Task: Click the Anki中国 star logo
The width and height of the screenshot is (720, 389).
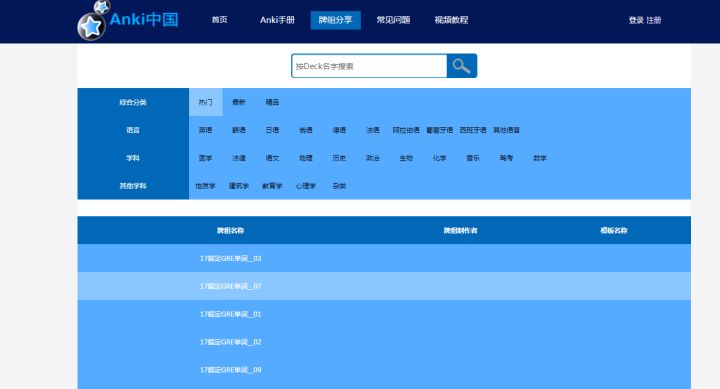Action: click(x=128, y=21)
